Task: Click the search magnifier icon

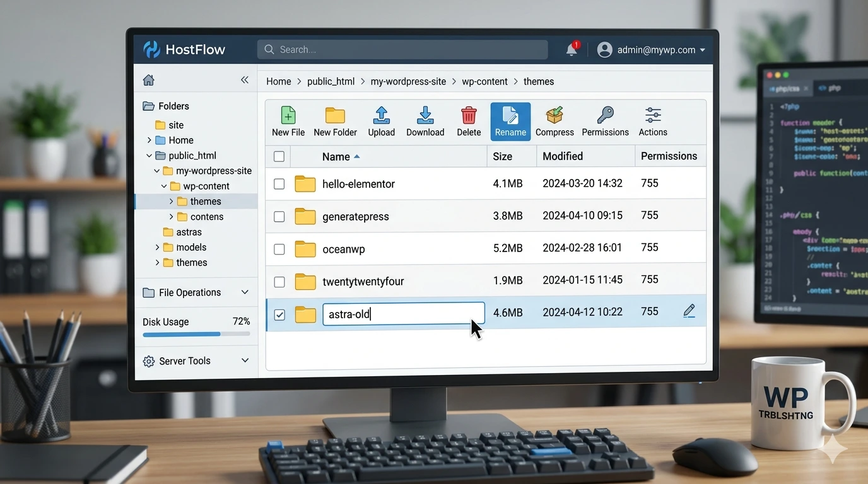Action: click(x=269, y=50)
